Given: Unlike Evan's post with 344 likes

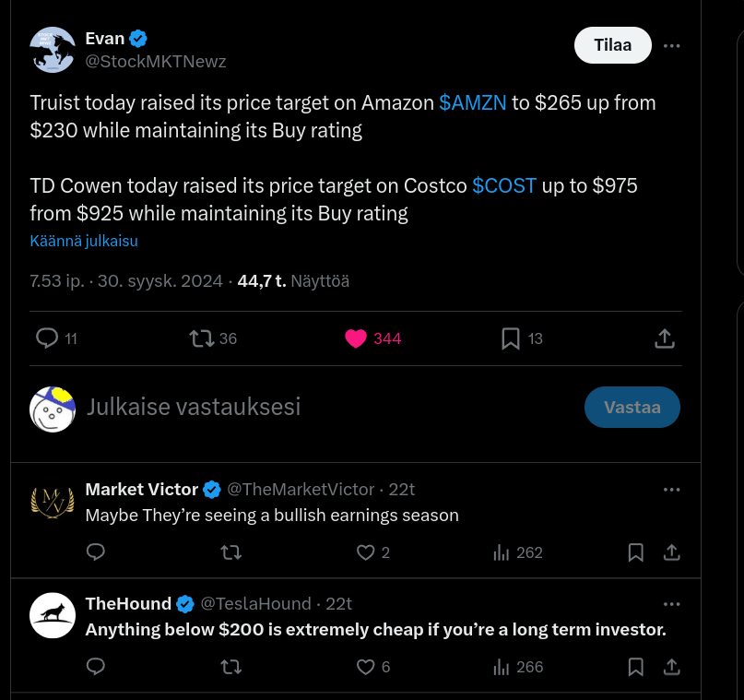Looking at the screenshot, I should click(357, 338).
